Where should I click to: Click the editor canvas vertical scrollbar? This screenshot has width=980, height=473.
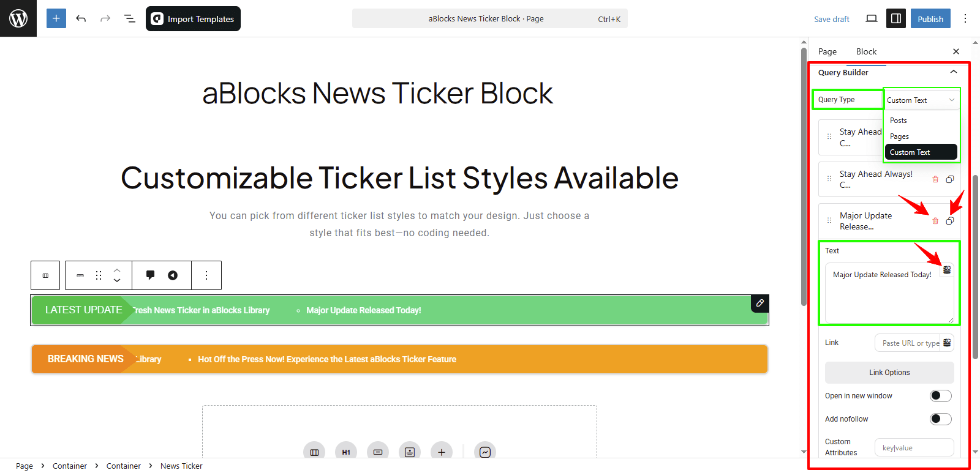[x=804, y=177]
